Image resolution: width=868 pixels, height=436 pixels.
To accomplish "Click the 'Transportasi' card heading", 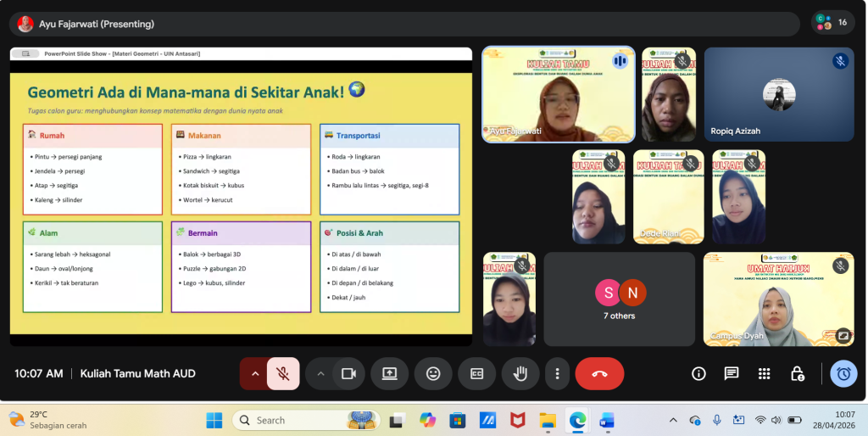I will (359, 135).
